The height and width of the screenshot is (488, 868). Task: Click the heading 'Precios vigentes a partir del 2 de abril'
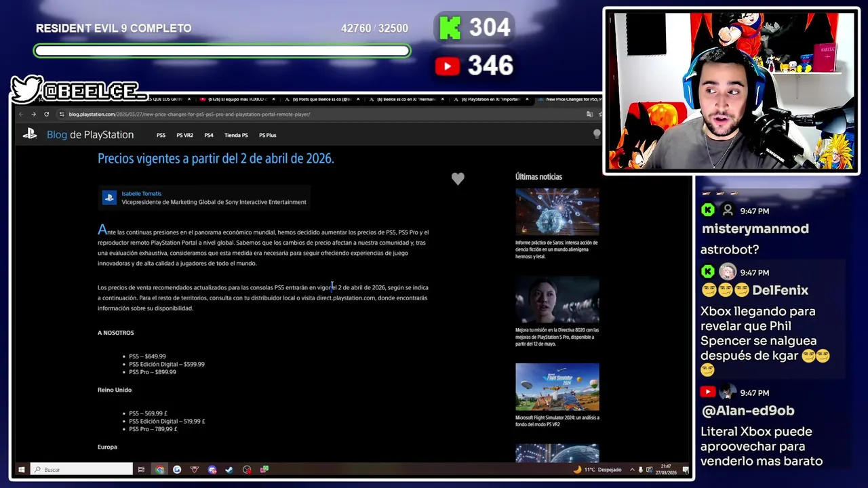[216, 159]
